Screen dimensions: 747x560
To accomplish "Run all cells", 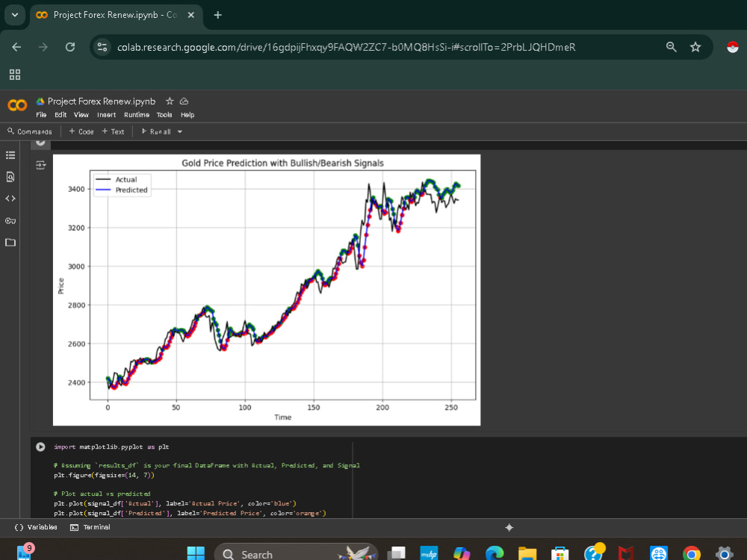I will (156, 131).
